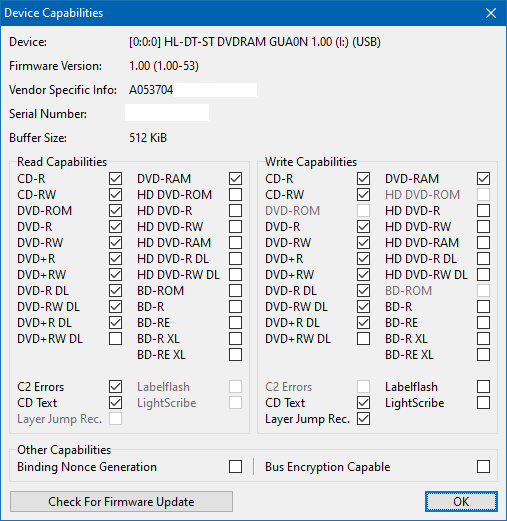The width and height of the screenshot is (507, 521).
Task: Toggle Write DVD-RAM checkbox
Action: (x=483, y=179)
